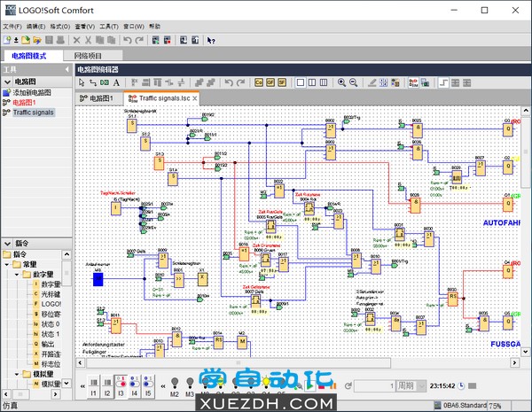Click the step signal line icon
Viewport: 532px width, 412px height.
click(443, 82)
